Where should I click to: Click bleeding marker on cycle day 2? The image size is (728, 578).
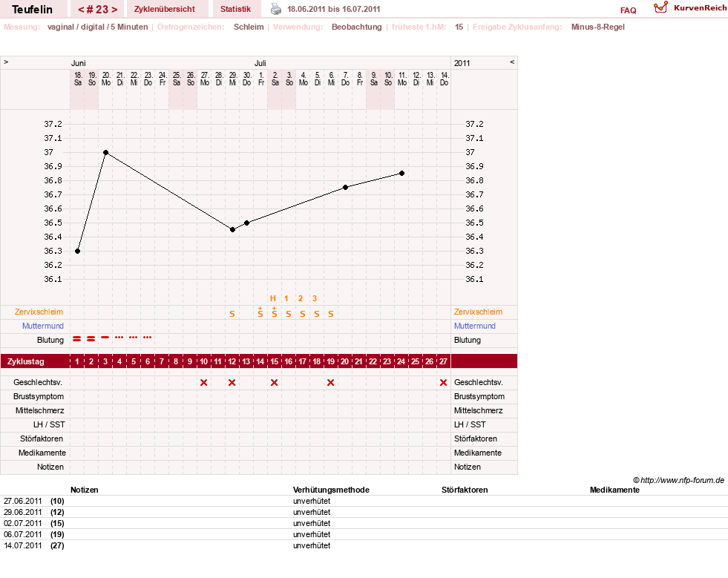click(91, 339)
